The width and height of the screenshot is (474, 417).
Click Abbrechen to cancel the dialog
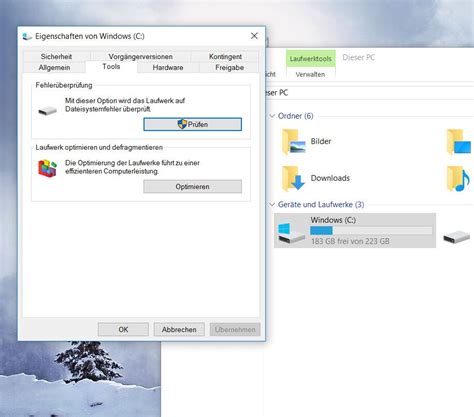(179, 329)
